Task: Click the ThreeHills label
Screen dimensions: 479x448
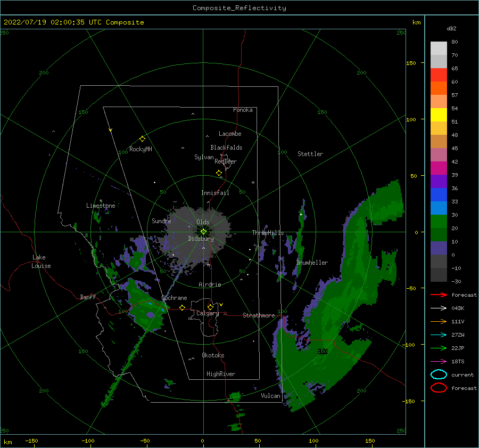Action: (x=268, y=233)
